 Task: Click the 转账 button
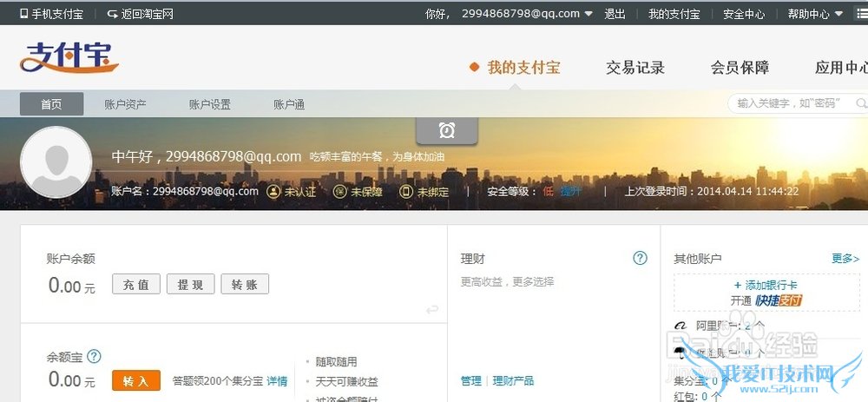pyautogui.click(x=245, y=284)
